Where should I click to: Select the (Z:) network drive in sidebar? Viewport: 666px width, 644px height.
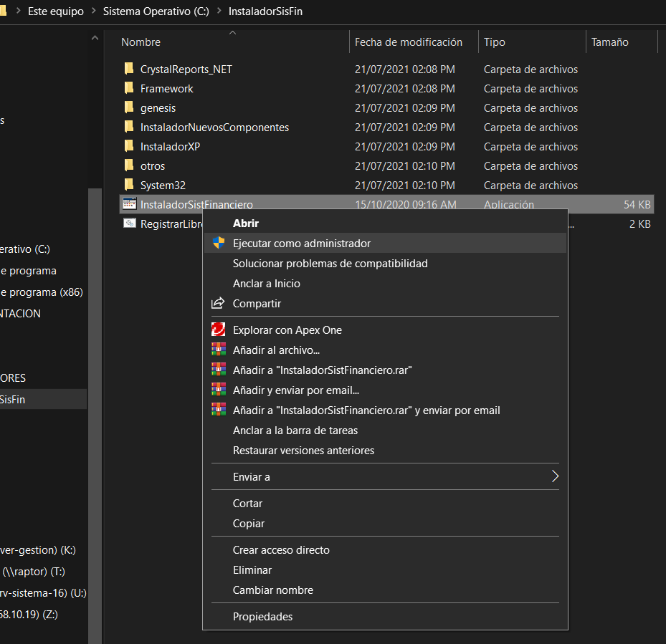29,615
